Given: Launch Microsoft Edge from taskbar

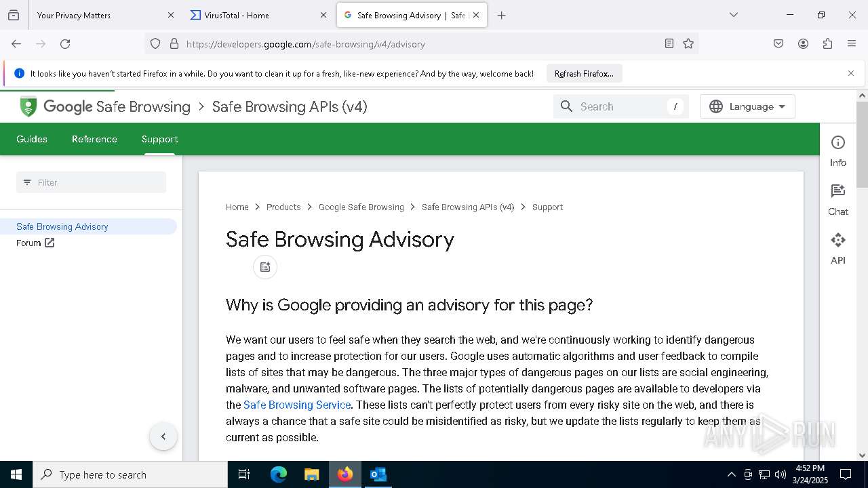Looking at the screenshot, I should (279, 474).
